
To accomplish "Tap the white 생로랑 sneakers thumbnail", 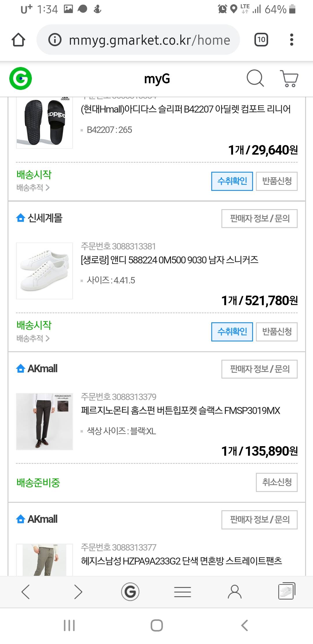I will [x=44, y=271].
